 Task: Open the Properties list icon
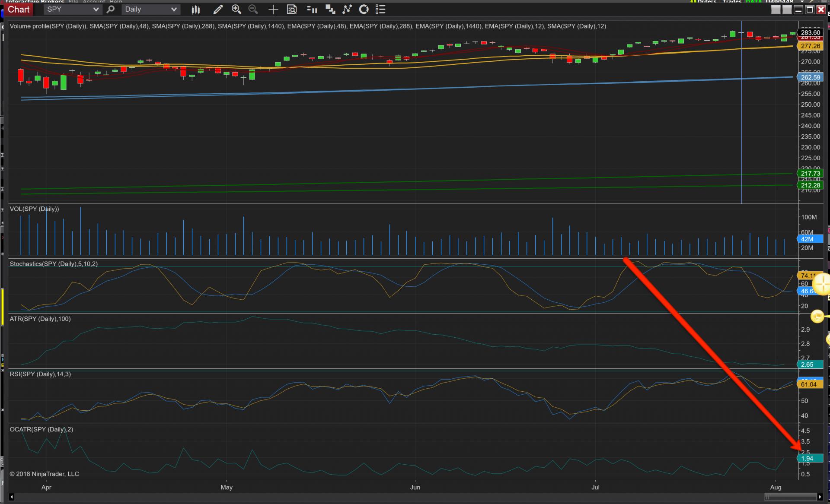[x=380, y=10]
